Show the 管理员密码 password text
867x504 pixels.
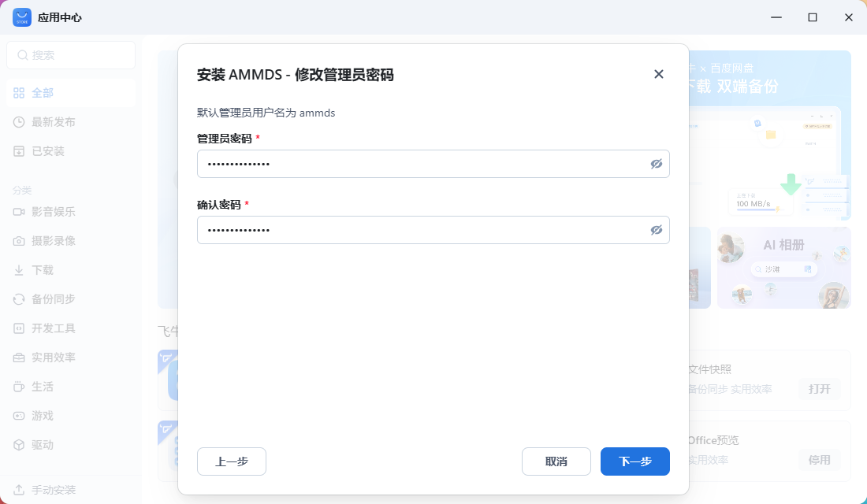click(x=657, y=164)
